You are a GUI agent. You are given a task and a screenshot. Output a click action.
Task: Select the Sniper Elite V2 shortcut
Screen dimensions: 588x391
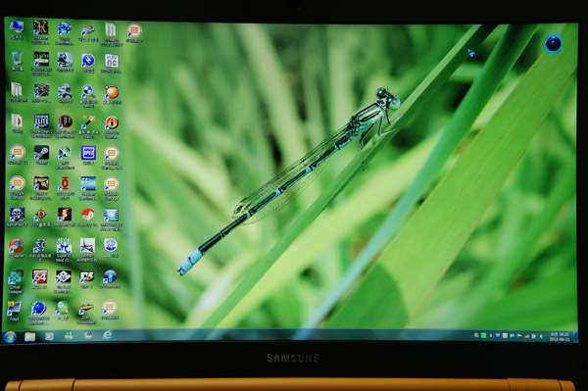pos(41,125)
